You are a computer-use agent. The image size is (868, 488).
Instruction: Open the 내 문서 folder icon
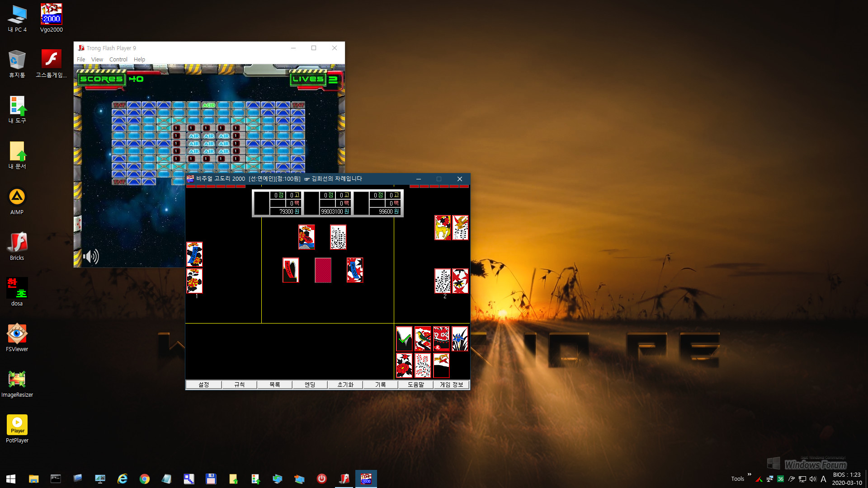17,155
